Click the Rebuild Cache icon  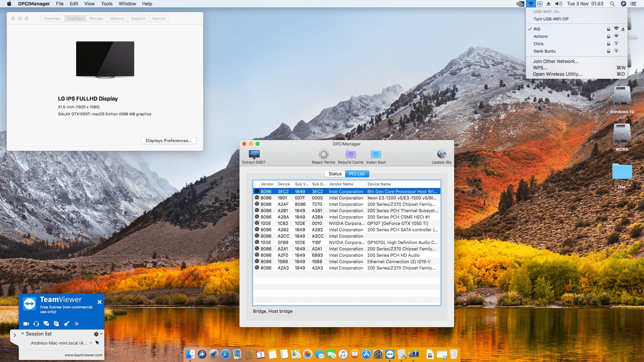[351, 154]
